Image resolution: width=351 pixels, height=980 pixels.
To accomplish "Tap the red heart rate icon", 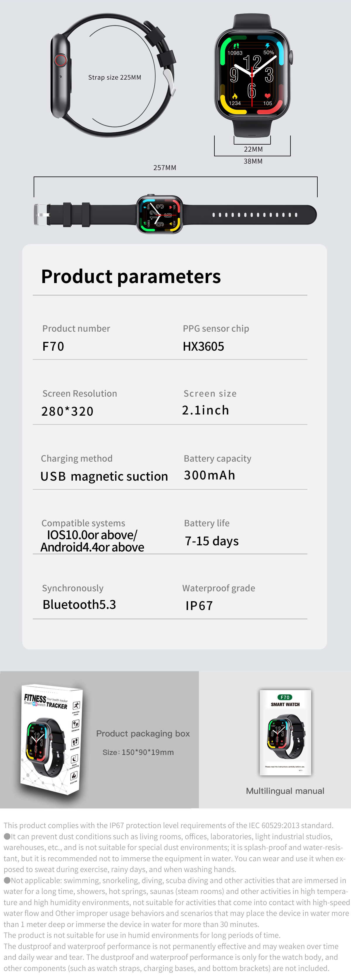I will (267, 96).
